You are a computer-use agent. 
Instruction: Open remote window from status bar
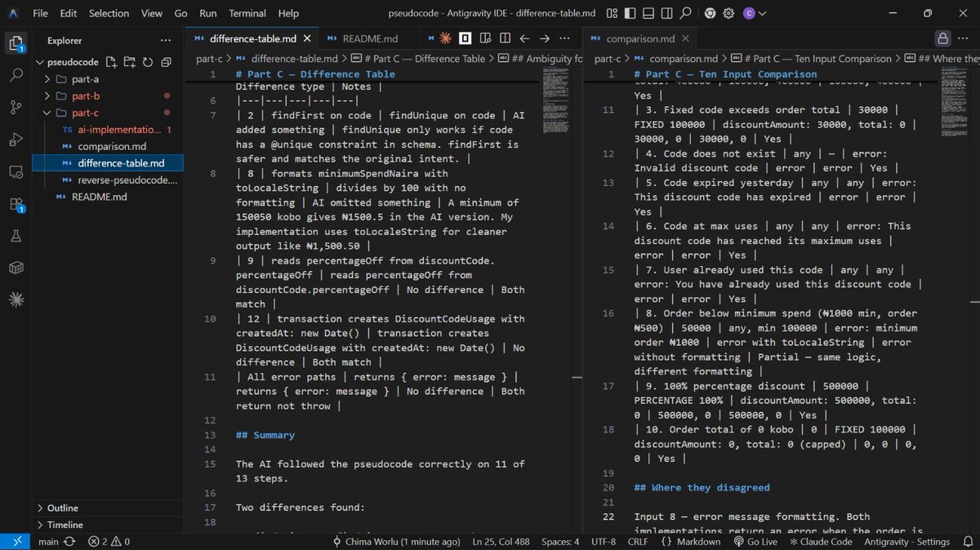pyautogui.click(x=16, y=541)
